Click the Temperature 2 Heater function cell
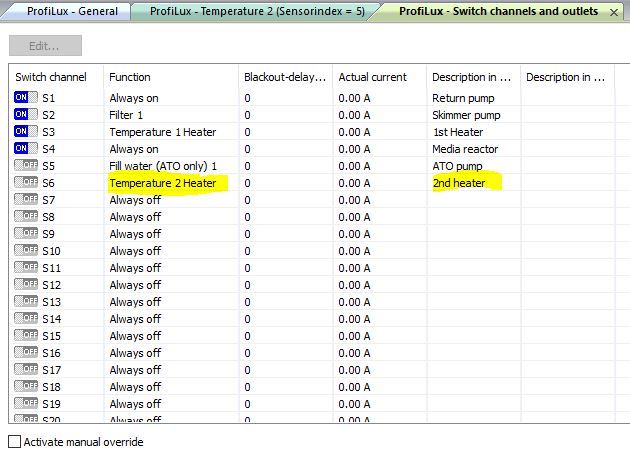This screenshot has width=630, height=460. (163, 183)
